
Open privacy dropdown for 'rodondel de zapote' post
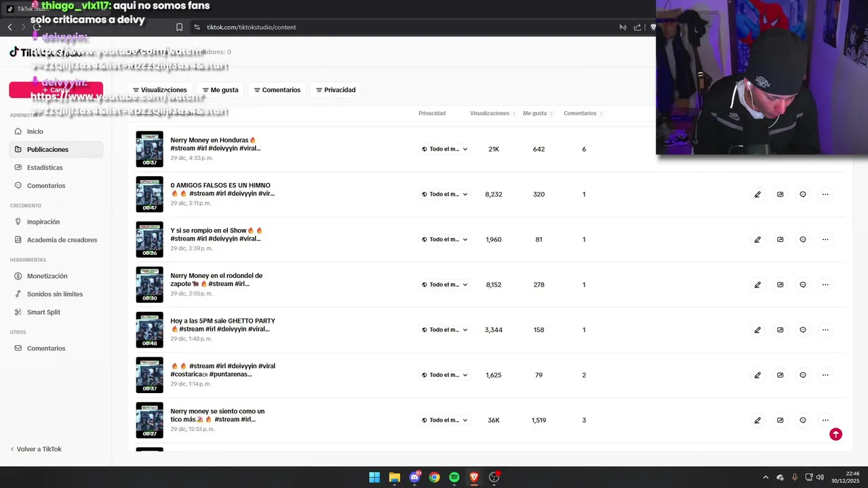click(445, 285)
